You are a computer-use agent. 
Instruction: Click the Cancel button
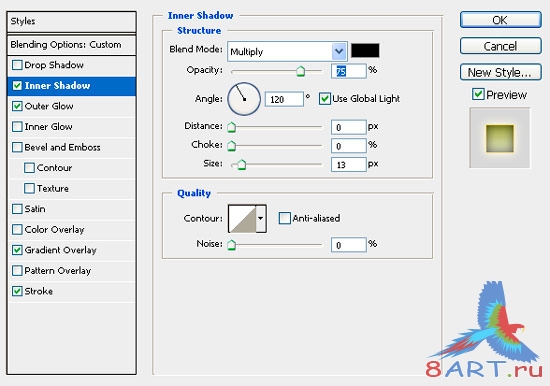[501, 46]
